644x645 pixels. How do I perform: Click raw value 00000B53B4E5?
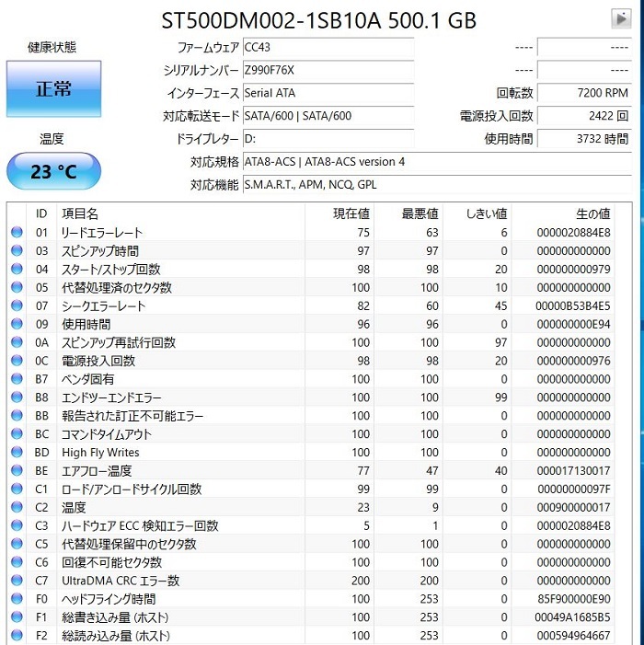[x=573, y=306]
